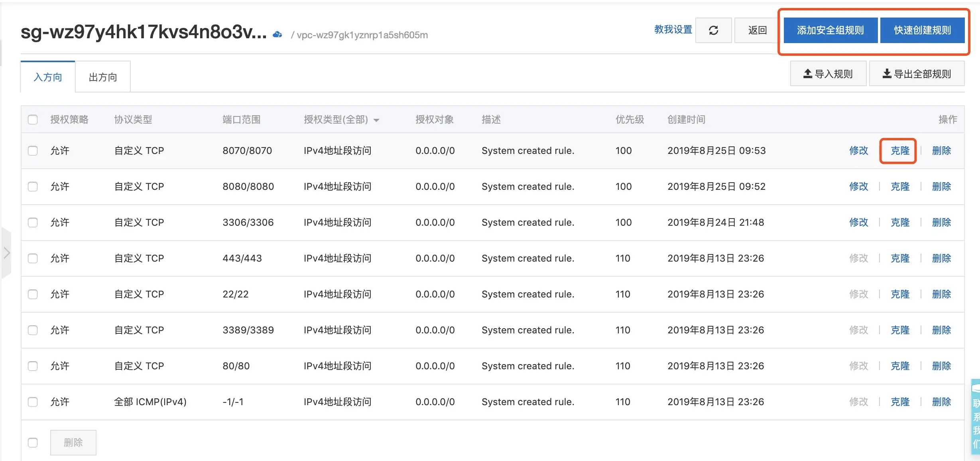Screen dimensions: 980x461
Task: Select the inbound (入方向) tab
Action: point(48,77)
